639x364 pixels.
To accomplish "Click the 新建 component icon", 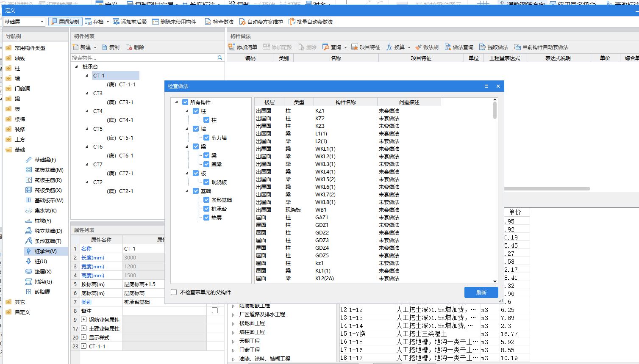I will point(75,47).
